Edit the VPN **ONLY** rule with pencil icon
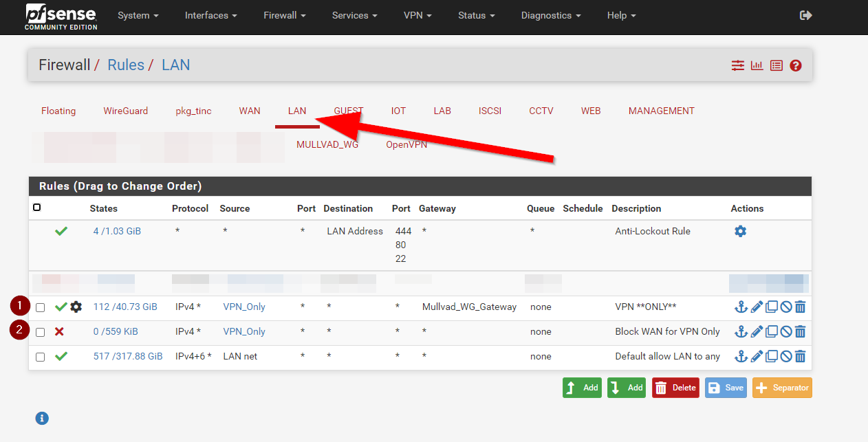 pos(757,307)
